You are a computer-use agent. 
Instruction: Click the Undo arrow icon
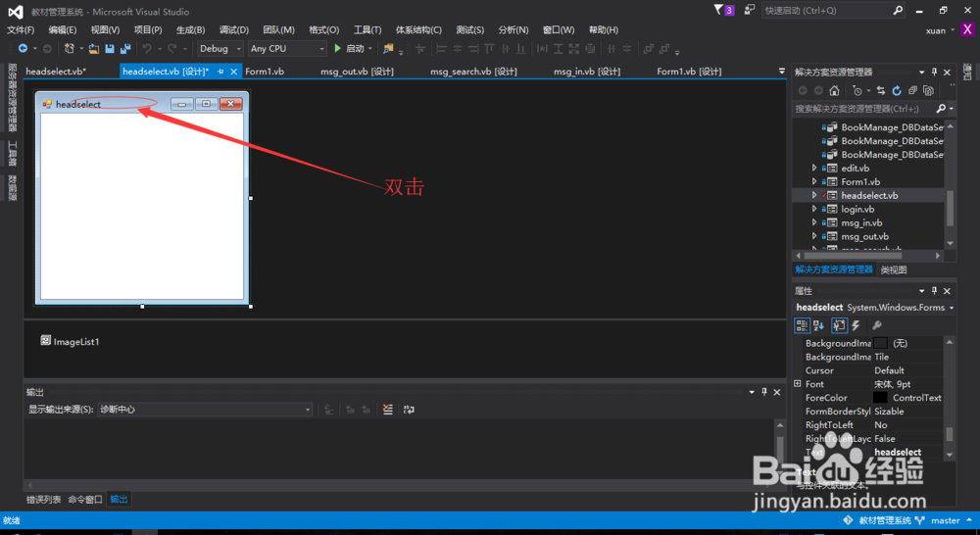point(147,48)
